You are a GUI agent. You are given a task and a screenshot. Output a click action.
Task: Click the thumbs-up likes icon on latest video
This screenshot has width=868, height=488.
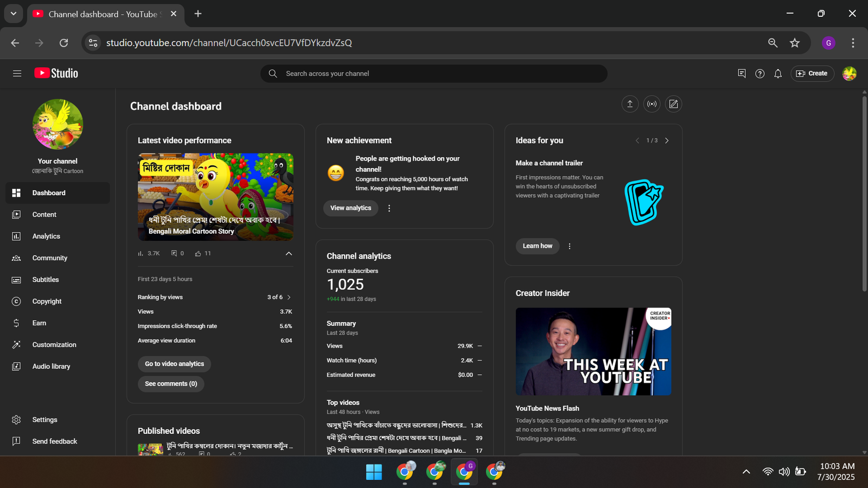pyautogui.click(x=198, y=253)
